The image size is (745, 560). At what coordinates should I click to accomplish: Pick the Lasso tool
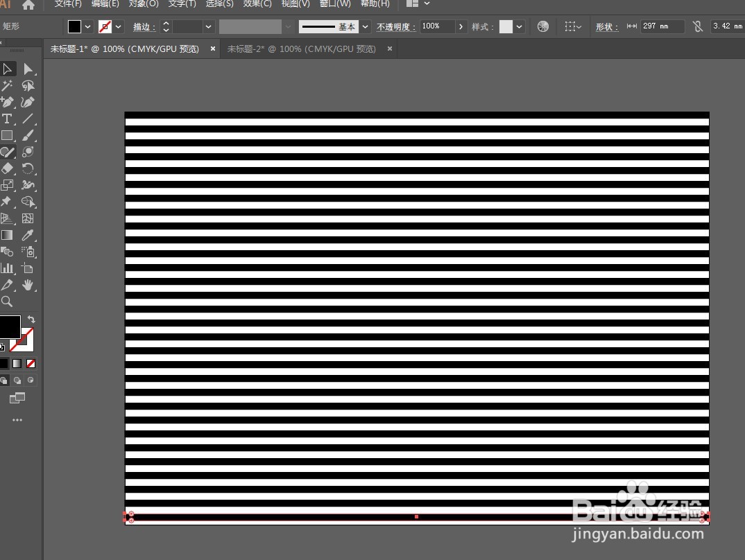tap(28, 86)
